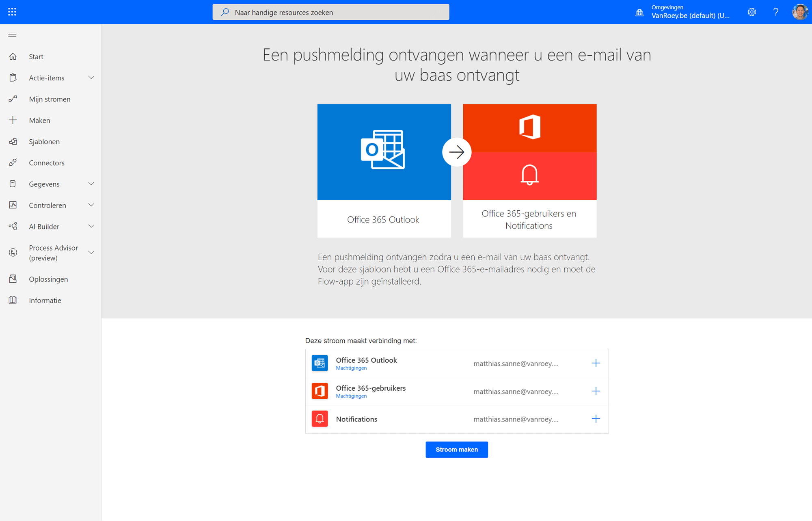812x521 pixels.
Task: Expand the Process Advisor chevron
Action: [x=91, y=253]
